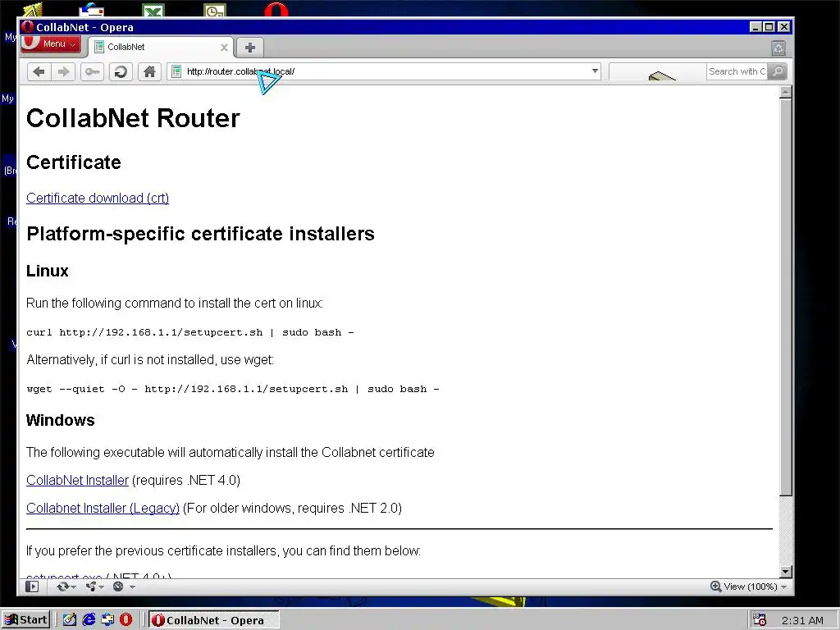The height and width of the screenshot is (630, 840).
Task: Go back with the Back arrow
Action: click(x=39, y=71)
